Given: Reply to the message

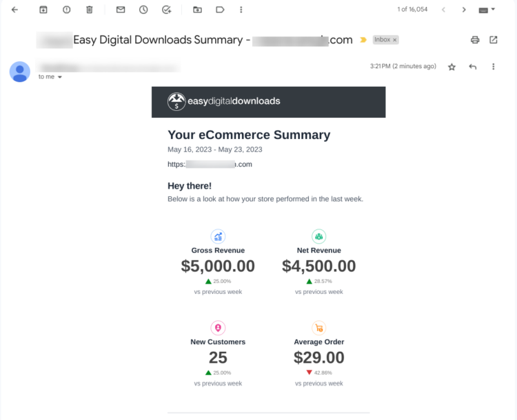Looking at the screenshot, I should pos(472,67).
